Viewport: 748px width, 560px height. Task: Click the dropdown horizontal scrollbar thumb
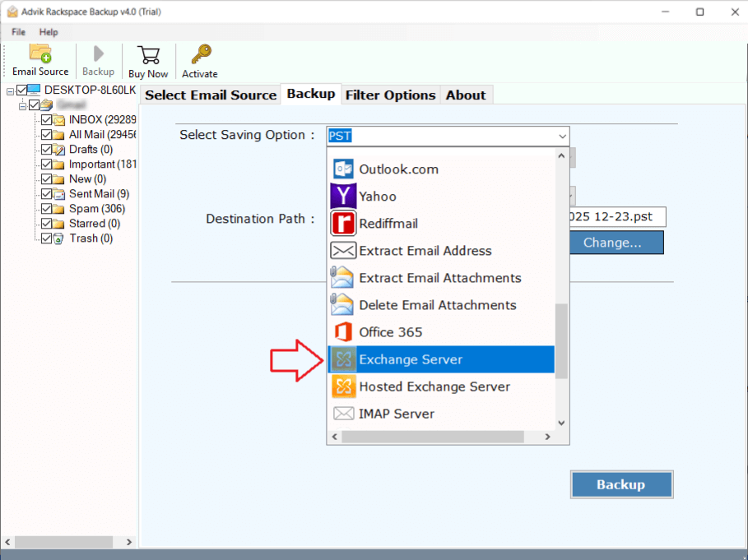pos(433,437)
